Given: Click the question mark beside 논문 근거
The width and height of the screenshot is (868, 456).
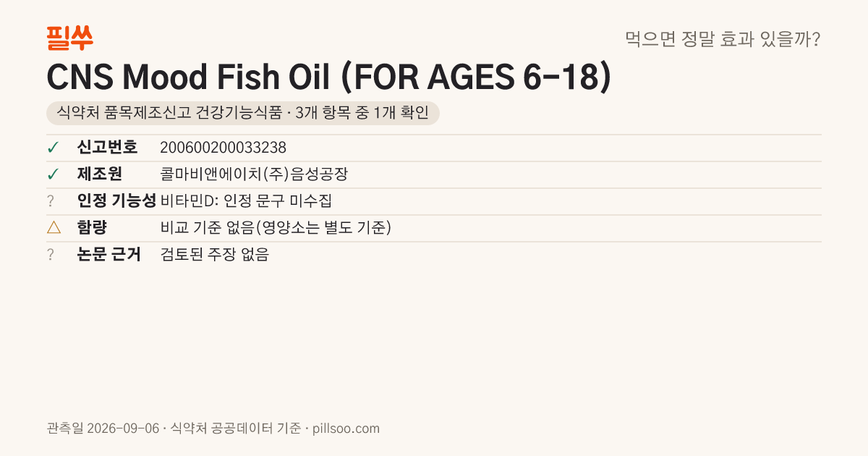Looking at the screenshot, I should (51, 255).
